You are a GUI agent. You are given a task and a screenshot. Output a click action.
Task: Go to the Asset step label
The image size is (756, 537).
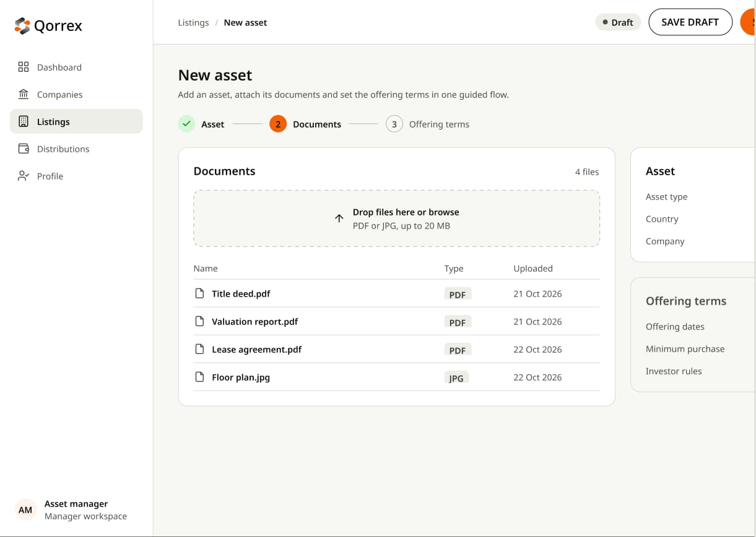[x=212, y=124]
